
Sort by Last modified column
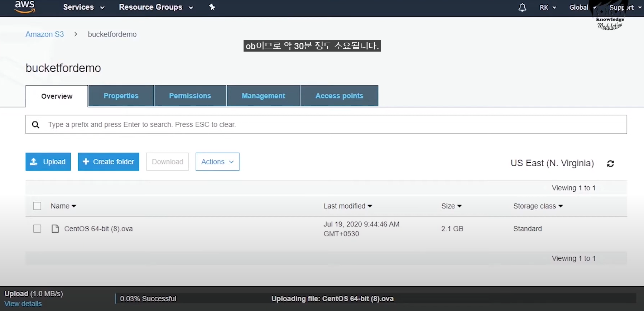pyautogui.click(x=348, y=206)
